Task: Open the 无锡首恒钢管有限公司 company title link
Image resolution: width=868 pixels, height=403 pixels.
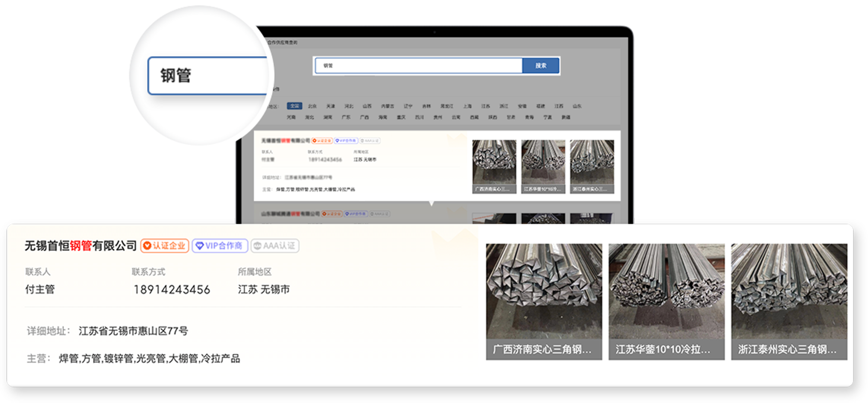Action: tap(81, 246)
